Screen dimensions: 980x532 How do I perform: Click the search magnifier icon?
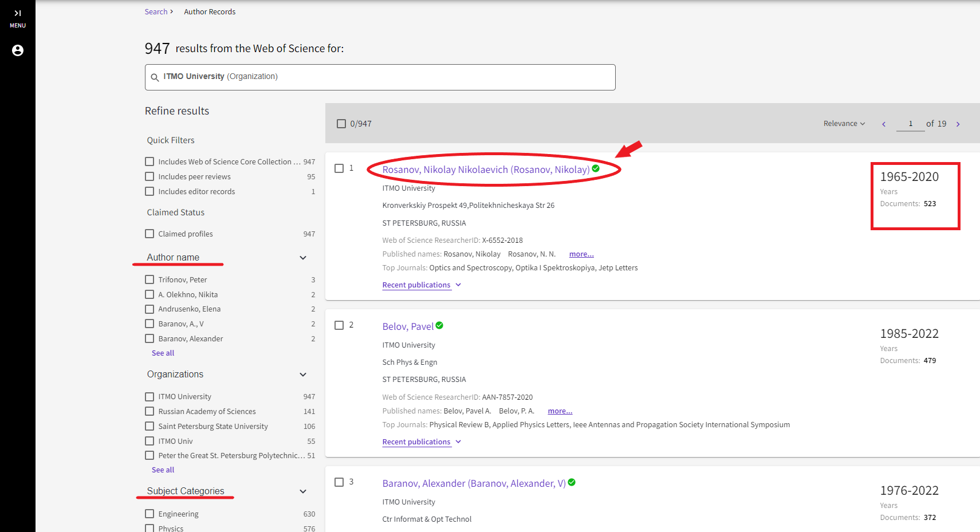[155, 77]
